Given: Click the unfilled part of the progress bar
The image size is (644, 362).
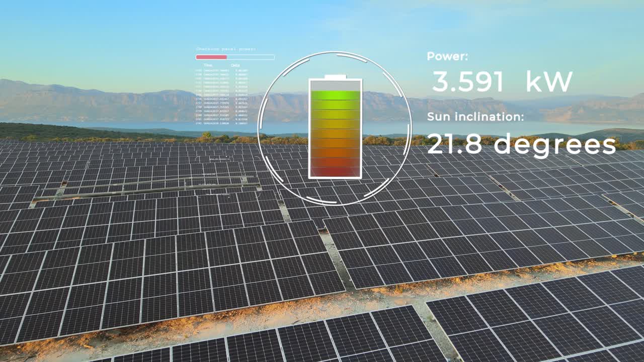Looking at the screenshot, I should [251, 57].
